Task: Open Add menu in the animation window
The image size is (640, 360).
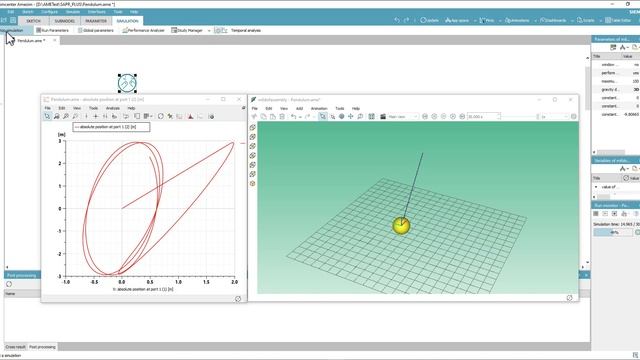Action: [x=299, y=109]
